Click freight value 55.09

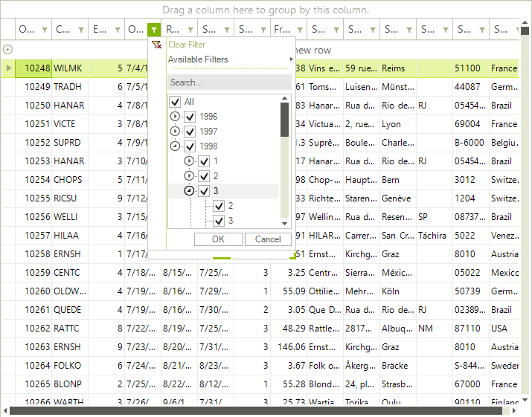point(289,291)
